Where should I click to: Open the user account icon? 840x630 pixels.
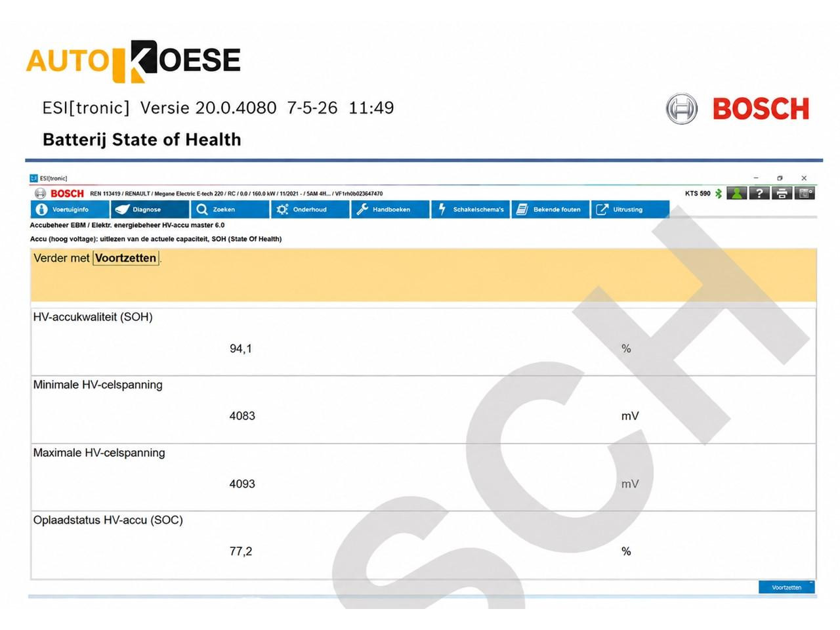(737, 193)
